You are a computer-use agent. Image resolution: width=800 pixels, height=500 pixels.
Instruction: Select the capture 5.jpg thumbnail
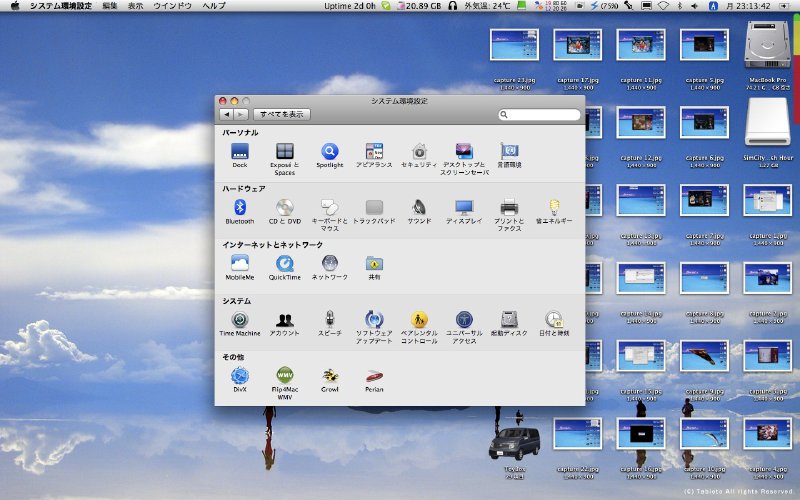point(704,44)
